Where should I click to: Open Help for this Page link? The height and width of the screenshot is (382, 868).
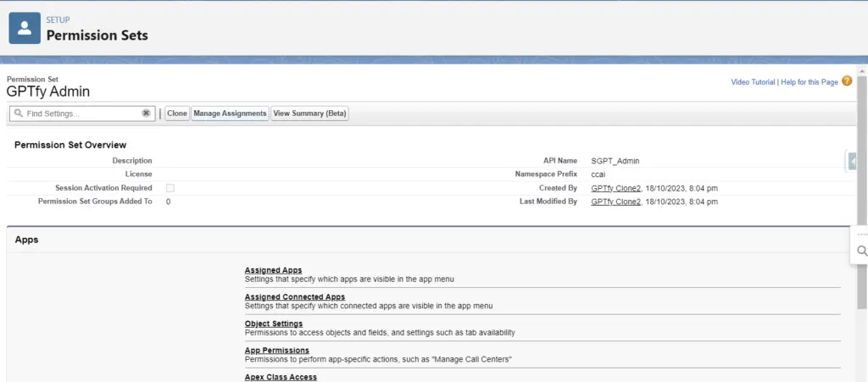coord(809,82)
